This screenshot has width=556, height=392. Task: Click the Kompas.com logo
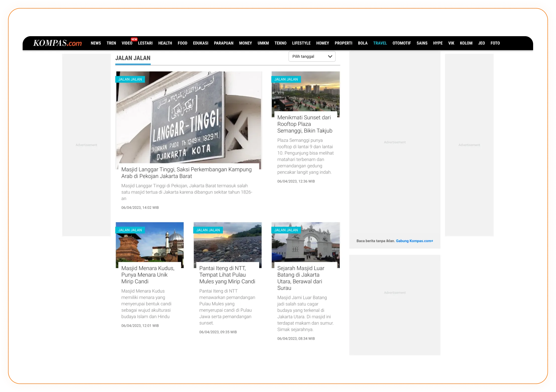58,43
